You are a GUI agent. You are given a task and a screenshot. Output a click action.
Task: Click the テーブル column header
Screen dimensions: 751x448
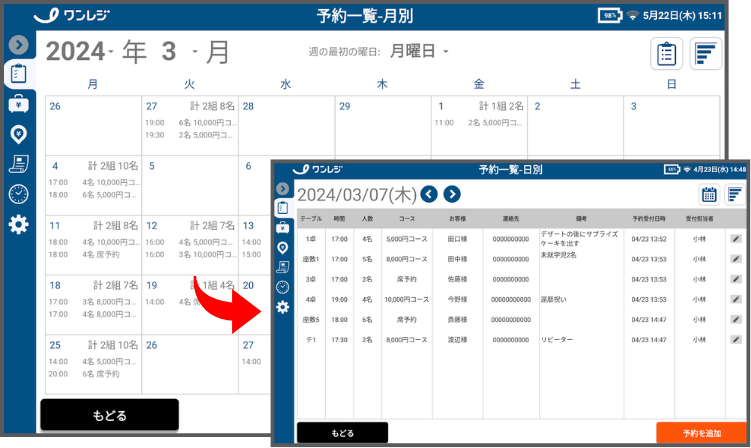[311, 218]
